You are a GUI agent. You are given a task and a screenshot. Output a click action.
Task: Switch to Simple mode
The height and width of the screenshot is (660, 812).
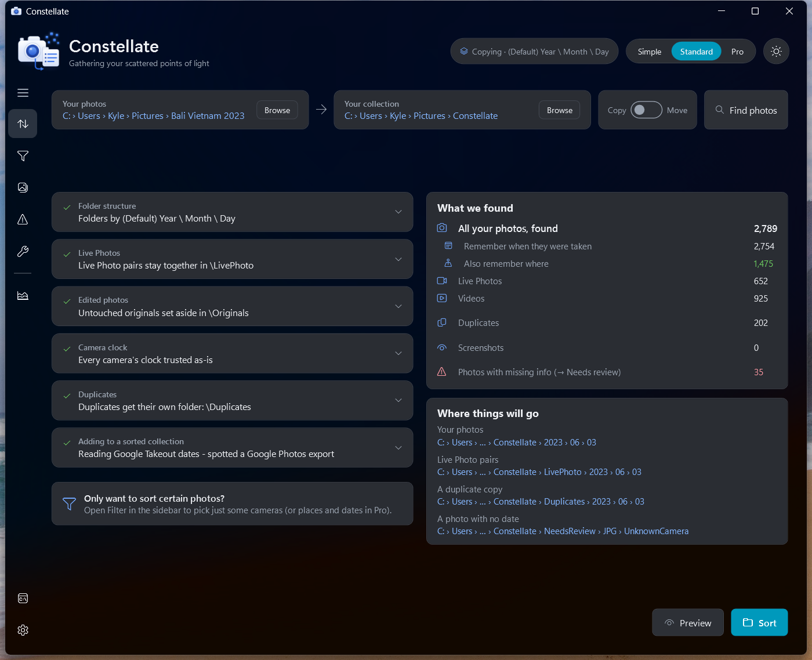coord(650,52)
